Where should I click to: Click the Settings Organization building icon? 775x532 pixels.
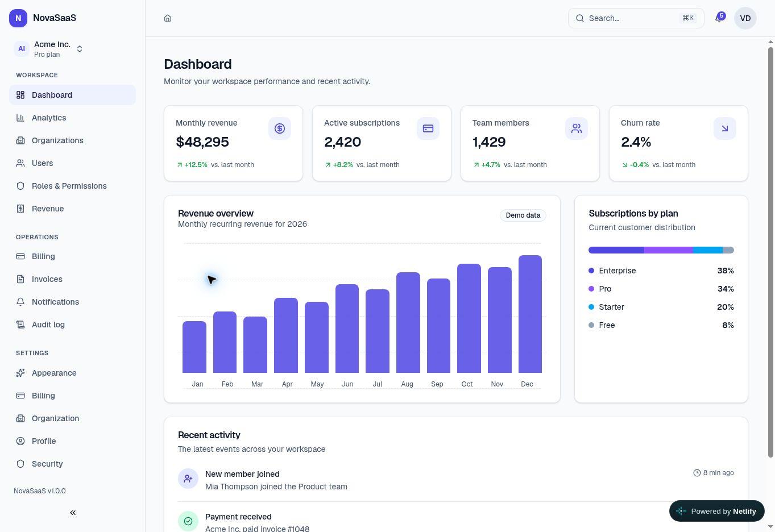coord(20,418)
